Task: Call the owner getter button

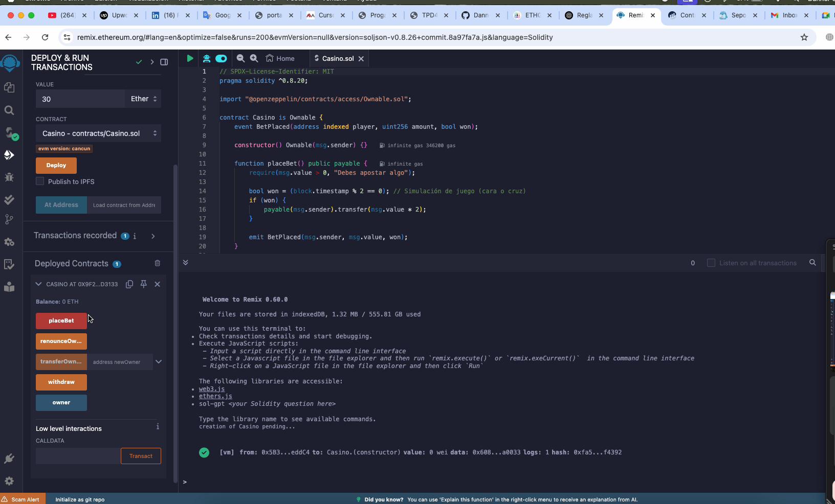Action: (x=61, y=403)
